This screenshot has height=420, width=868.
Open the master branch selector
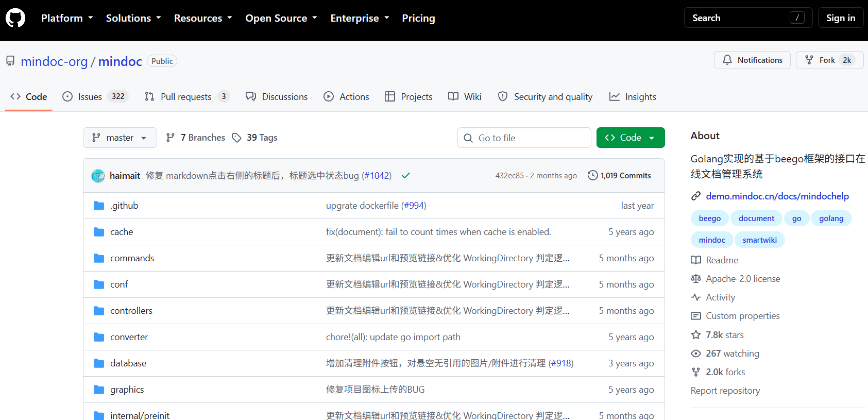pos(120,138)
